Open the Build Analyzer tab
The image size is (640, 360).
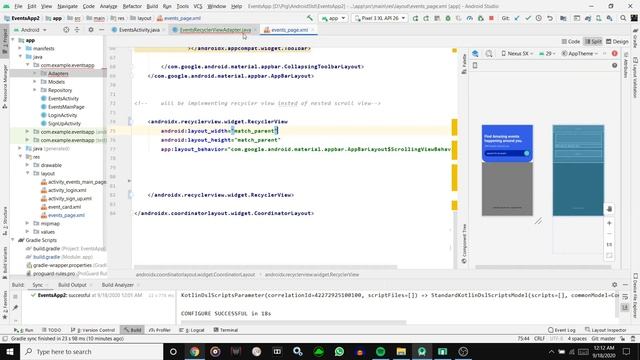(x=118, y=284)
